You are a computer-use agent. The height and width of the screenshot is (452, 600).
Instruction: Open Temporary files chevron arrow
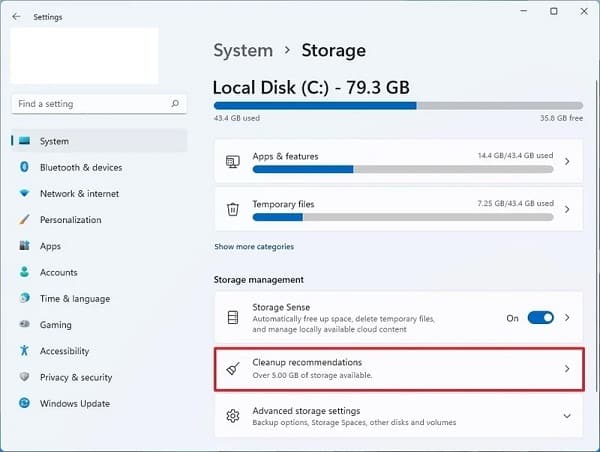tap(567, 209)
